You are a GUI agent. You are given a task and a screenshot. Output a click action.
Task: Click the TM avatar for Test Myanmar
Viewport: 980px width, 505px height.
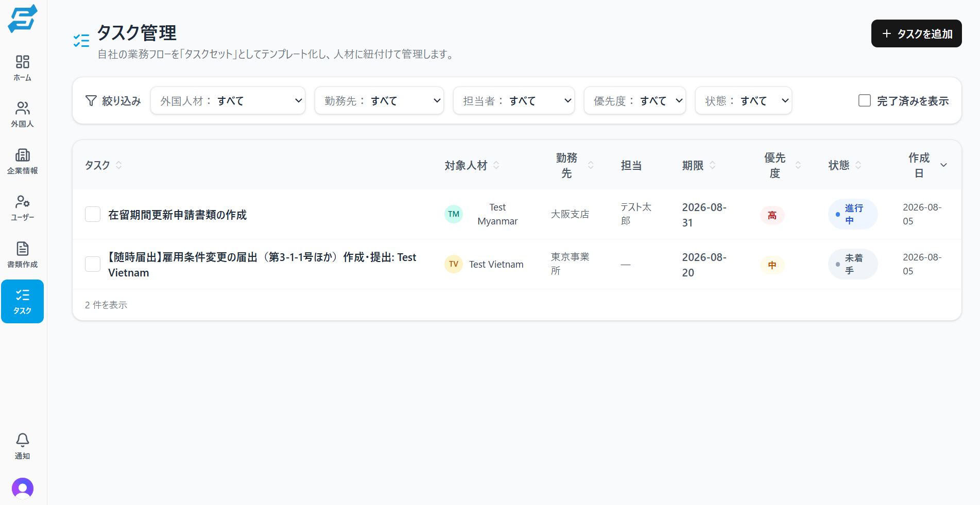point(454,214)
